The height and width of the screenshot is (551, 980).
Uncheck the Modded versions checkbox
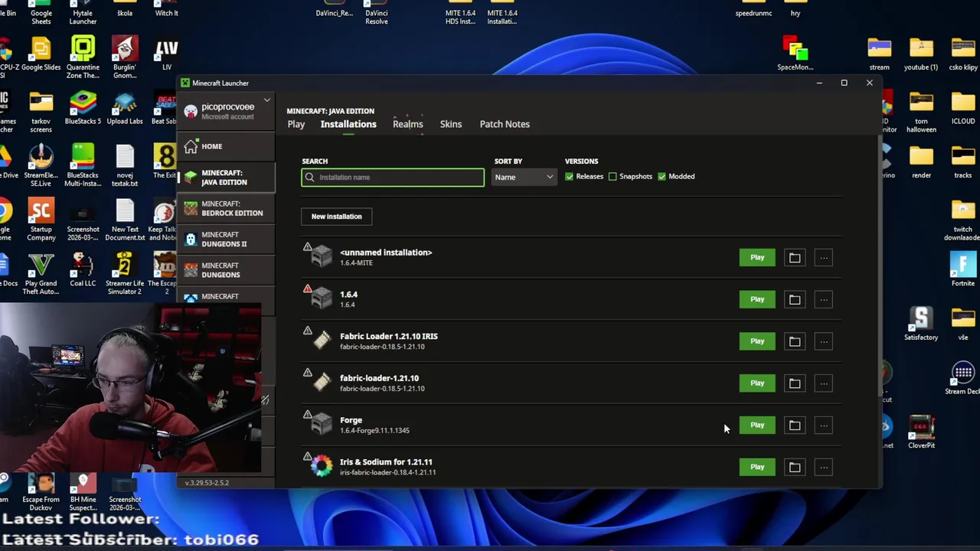[x=661, y=177]
